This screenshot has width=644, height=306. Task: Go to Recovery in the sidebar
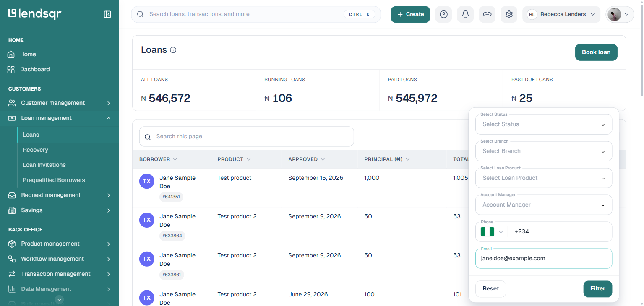pos(36,150)
